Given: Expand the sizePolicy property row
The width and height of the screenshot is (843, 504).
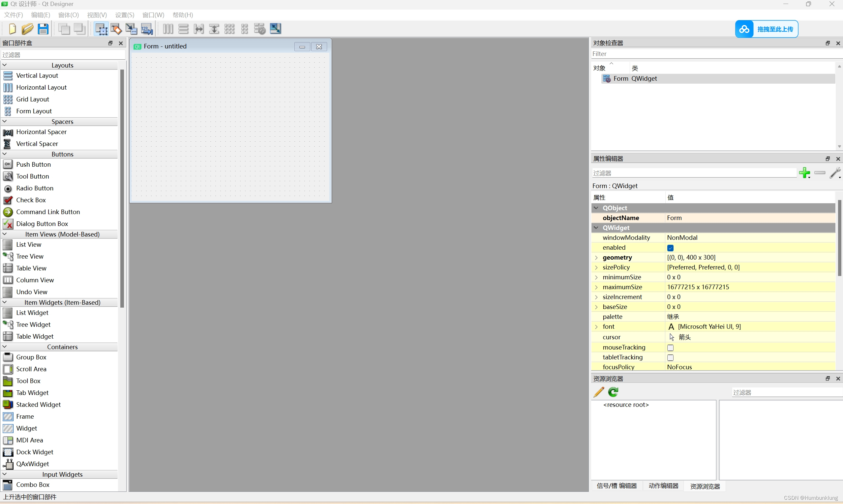Looking at the screenshot, I should [x=597, y=267].
